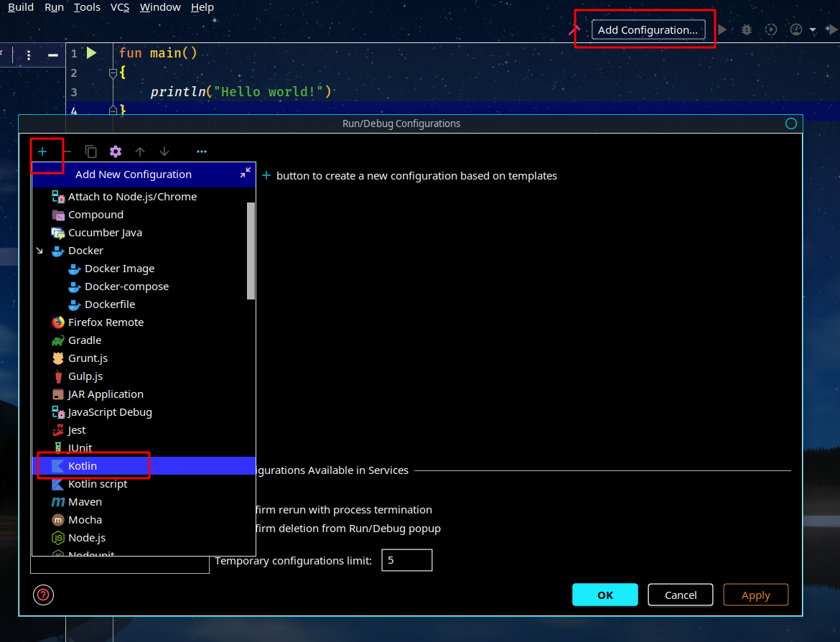
Task: Click the Add Configuration... button
Action: point(648,30)
